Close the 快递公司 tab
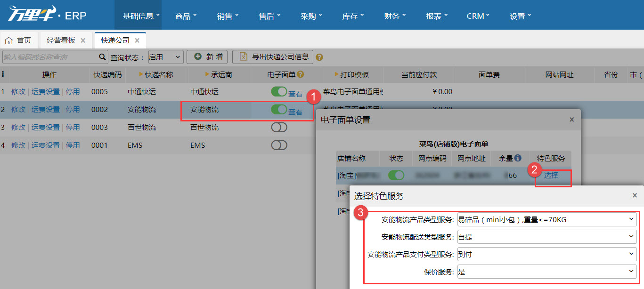The width and height of the screenshot is (644, 289). (137, 40)
